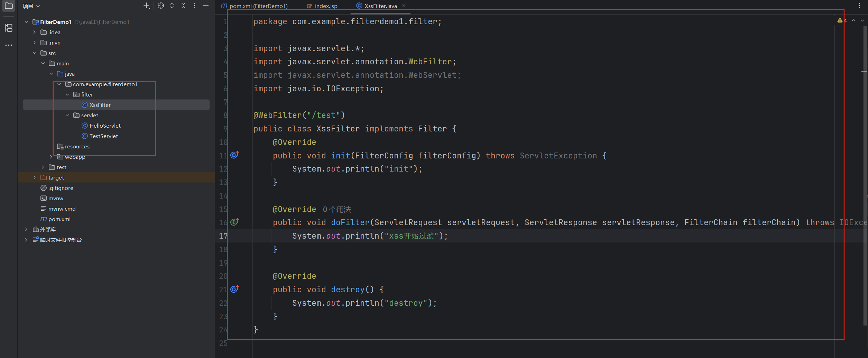Collapse all nodes in project panel
868x358 pixels.
pos(183,6)
